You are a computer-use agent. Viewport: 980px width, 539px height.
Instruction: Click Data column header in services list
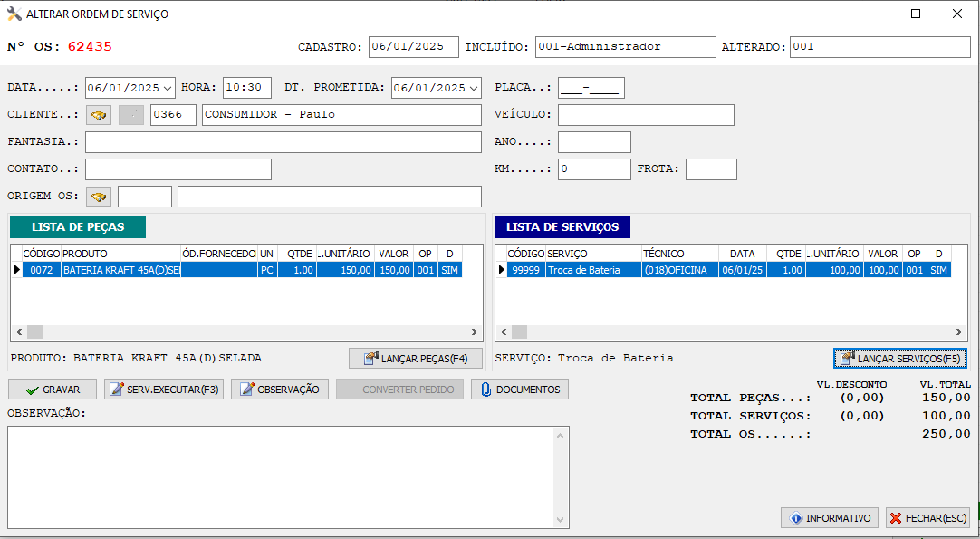tap(743, 254)
